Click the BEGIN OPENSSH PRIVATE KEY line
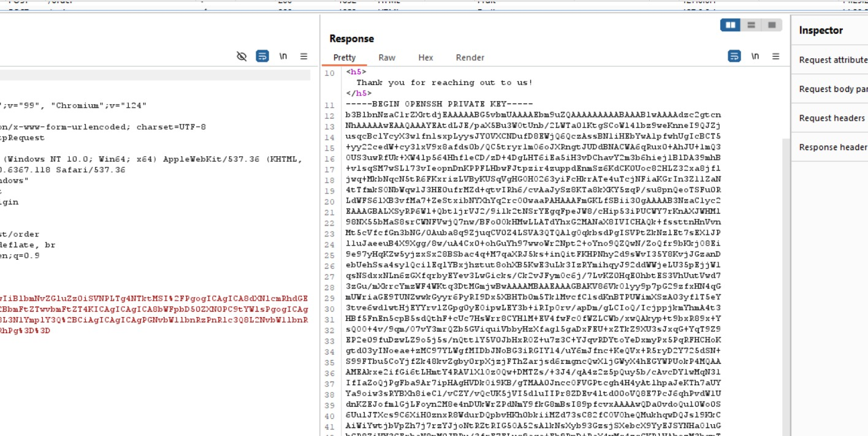 [440, 104]
